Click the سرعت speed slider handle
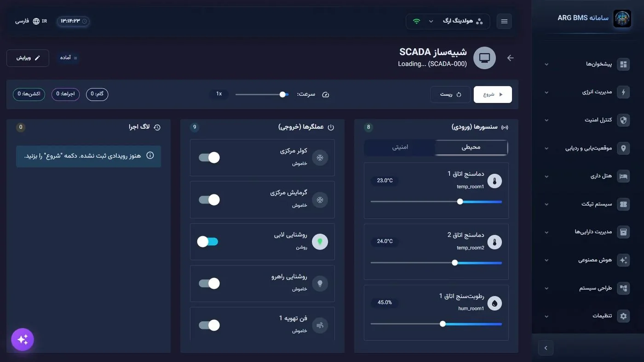This screenshot has height=362, width=644. click(x=282, y=94)
